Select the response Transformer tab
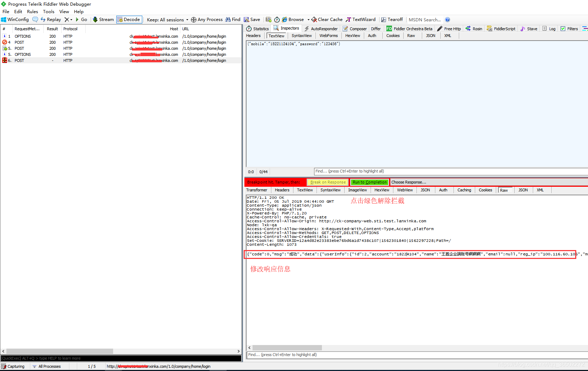Image resolution: width=588 pixels, height=371 pixels. (x=256, y=190)
